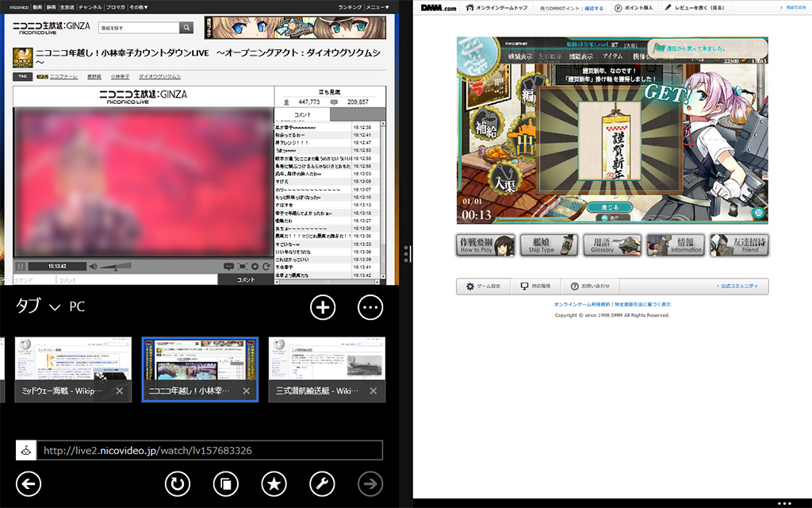Switch the niconico player to fullscreen
Viewport: 812px width, 508px height.
(x=242, y=267)
